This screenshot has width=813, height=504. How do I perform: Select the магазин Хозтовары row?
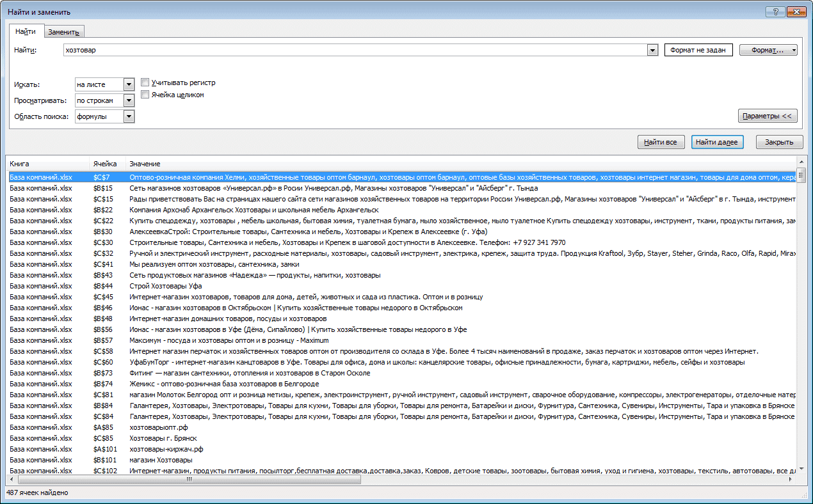coord(401,460)
